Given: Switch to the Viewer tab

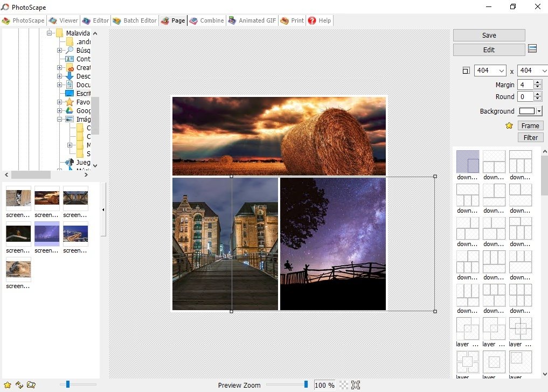Looking at the screenshot, I should 63,20.
